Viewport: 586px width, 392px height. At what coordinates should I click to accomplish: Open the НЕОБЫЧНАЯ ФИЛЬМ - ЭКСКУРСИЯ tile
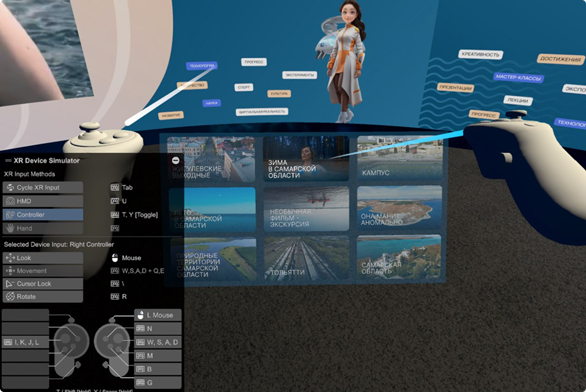coord(306,209)
